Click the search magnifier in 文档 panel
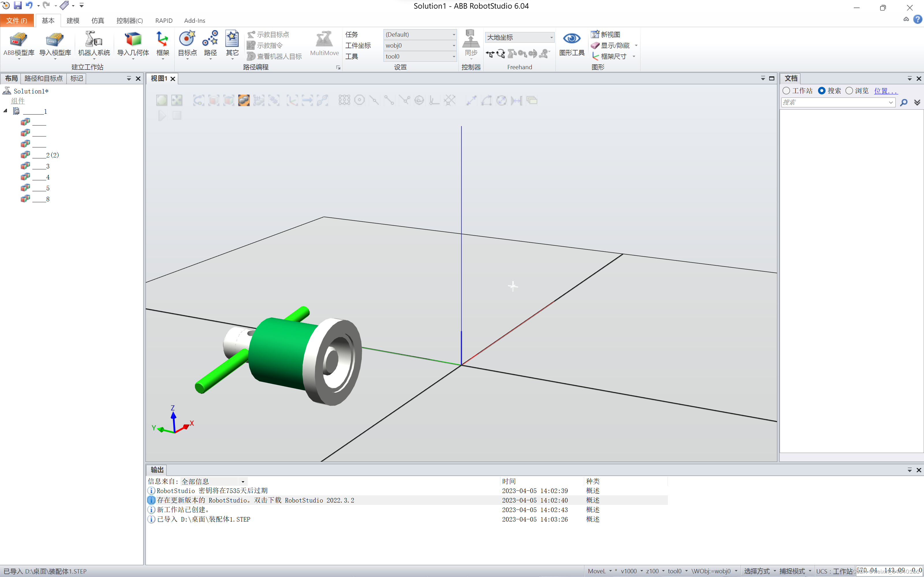The image size is (924, 577). pyautogui.click(x=903, y=103)
